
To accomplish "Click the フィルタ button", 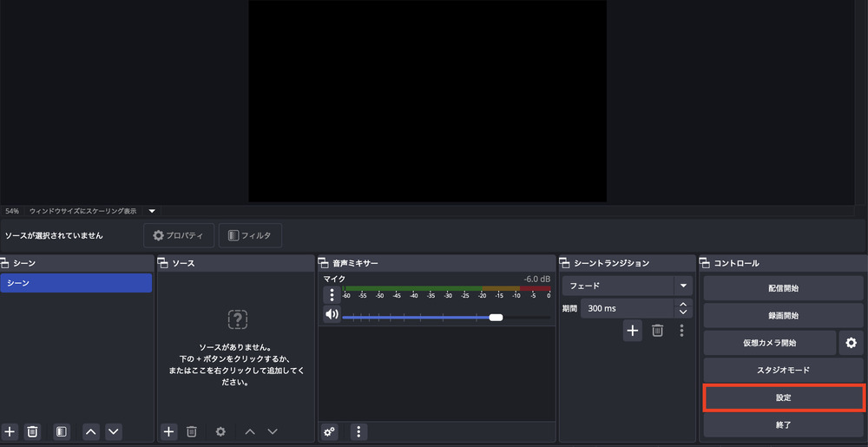I will [250, 236].
